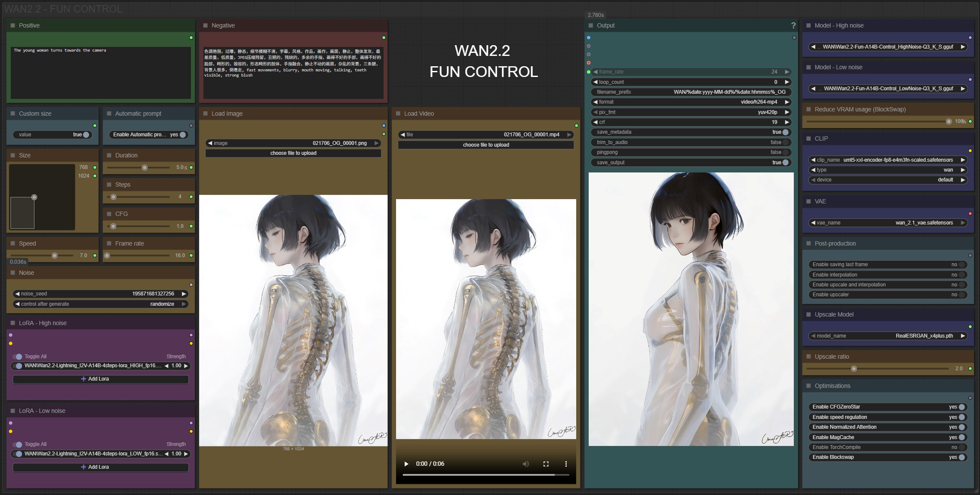Collapse the Positive node with its square icon

13,25
